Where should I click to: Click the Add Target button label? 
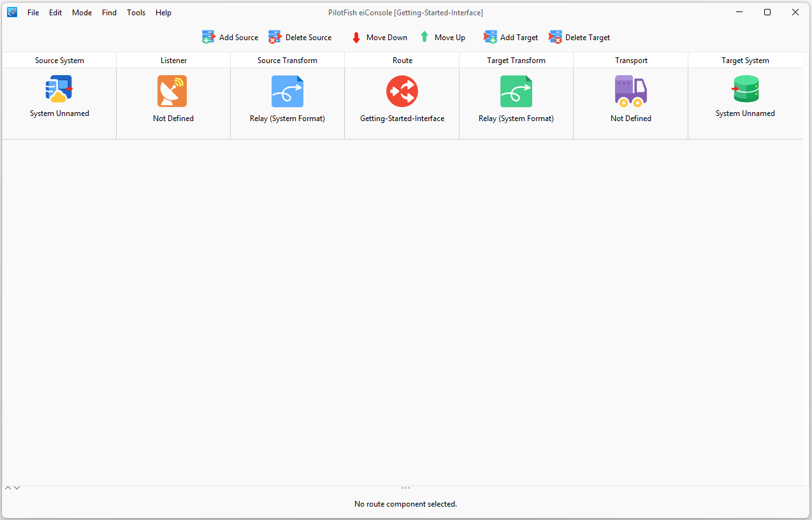click(x=519, y=38)
